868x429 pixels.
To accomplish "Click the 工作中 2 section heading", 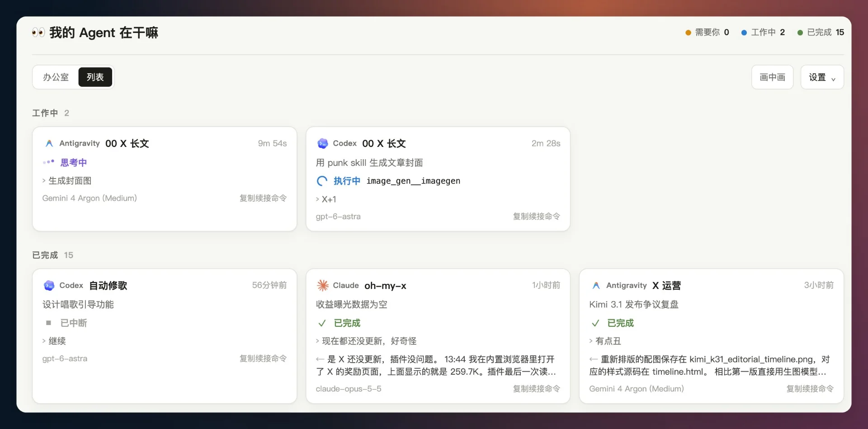I will pos(51,113).
